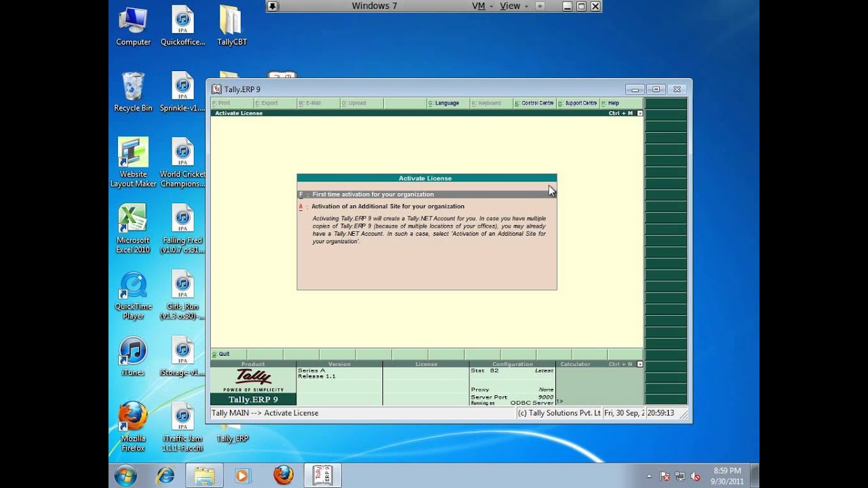
Task: Click 'Tally MAIN --> Activate License' status text
Action: pyautogui.click(x=265, y=413)
